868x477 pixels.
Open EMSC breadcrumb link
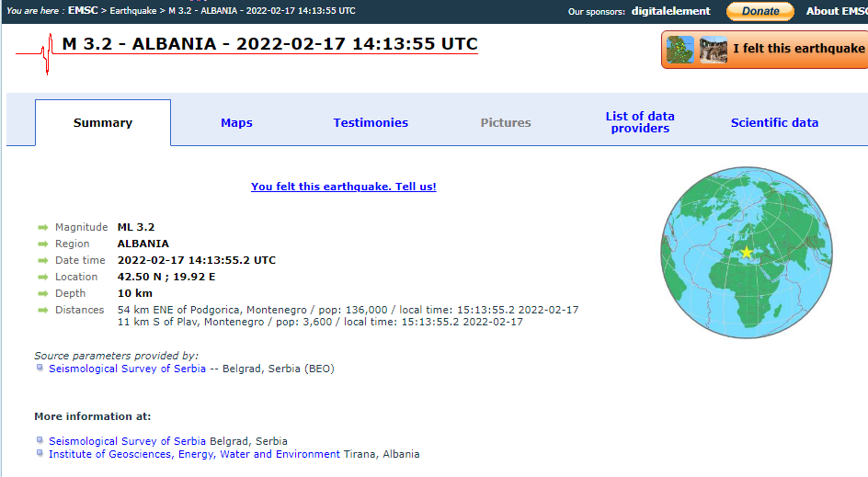tap(83, 11)
